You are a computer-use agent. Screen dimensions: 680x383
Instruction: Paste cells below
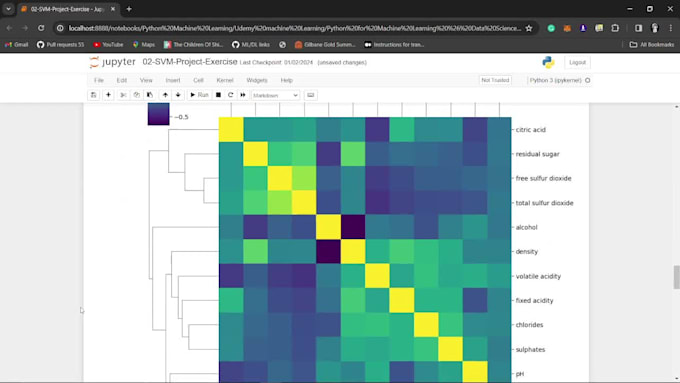coord(150,95)
